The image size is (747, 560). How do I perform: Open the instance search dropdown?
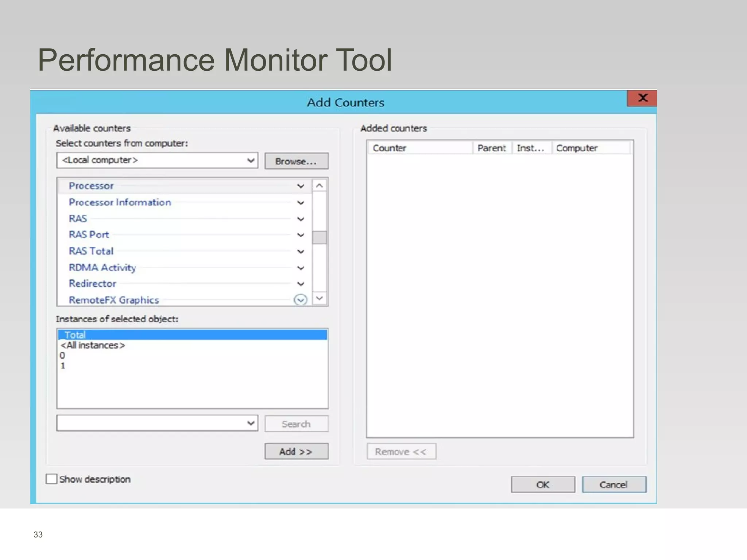[x=250, y=423]
